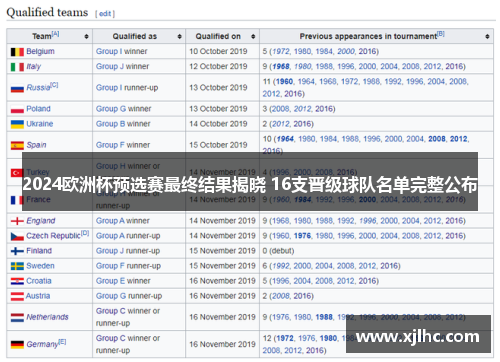
Task: Open footnote A next to Team header
Action: 55,34
